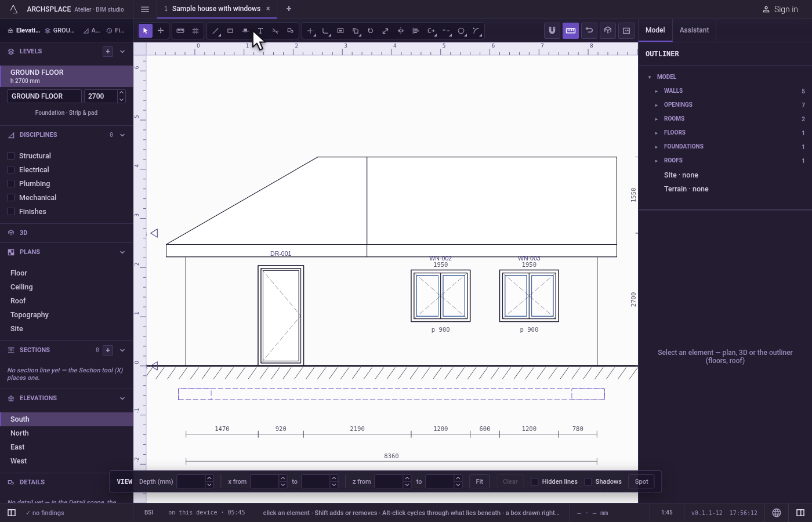
Task: Expand the ROOFS node in outliner
Action: coord(657,161)
